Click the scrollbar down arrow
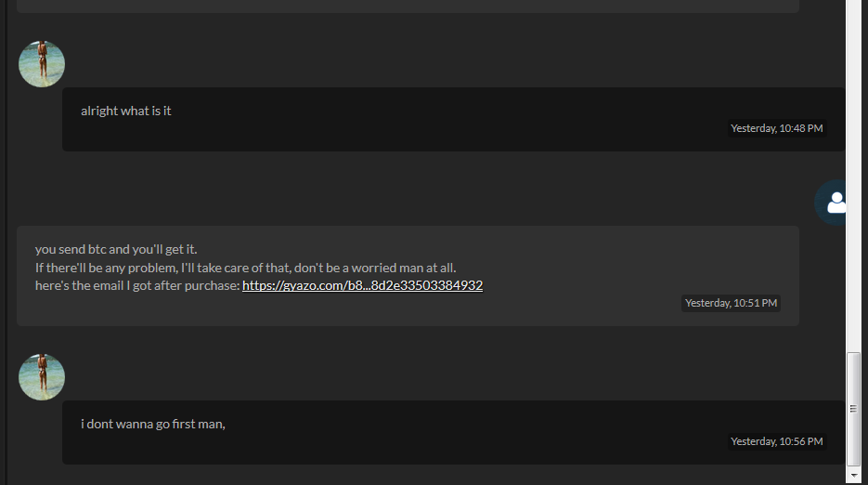The height and width of the screenshot is (485, 868). point(853,476)
